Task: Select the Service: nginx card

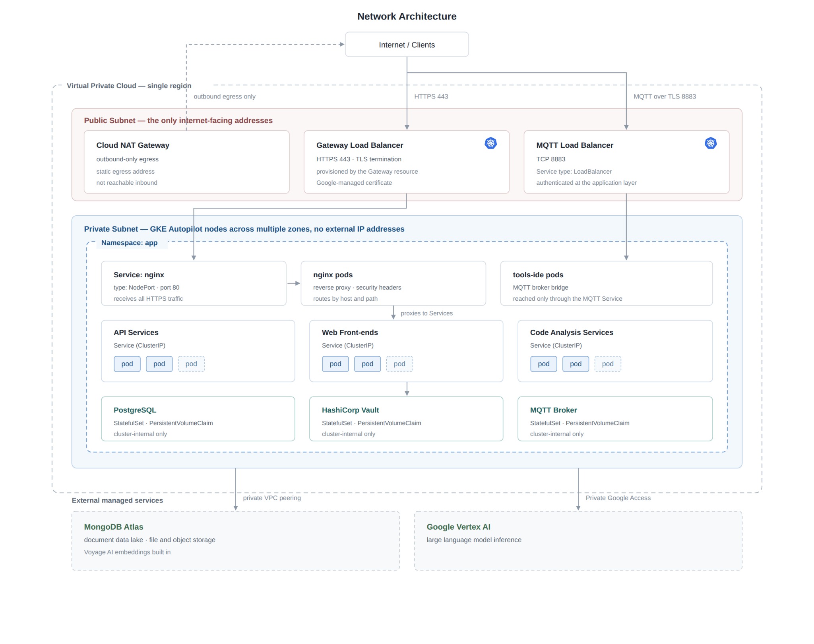Action: pyautogui.click(x=194, y=283)
